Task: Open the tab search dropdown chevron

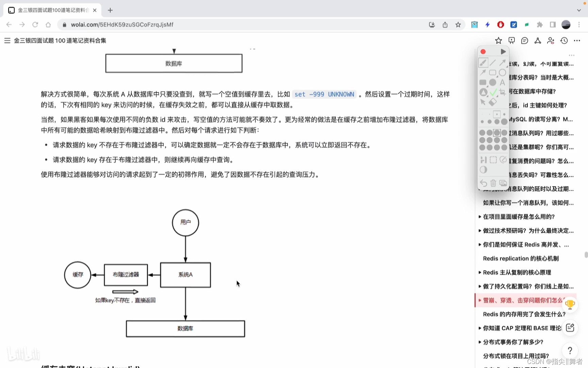Action: pos(579,10)
